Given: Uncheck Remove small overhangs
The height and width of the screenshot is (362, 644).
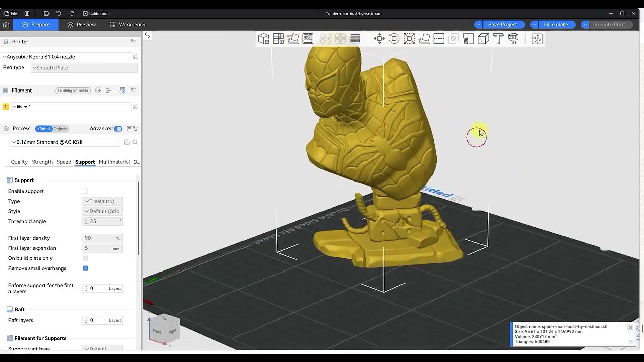Looking at the screenshot, I should 85,268.
